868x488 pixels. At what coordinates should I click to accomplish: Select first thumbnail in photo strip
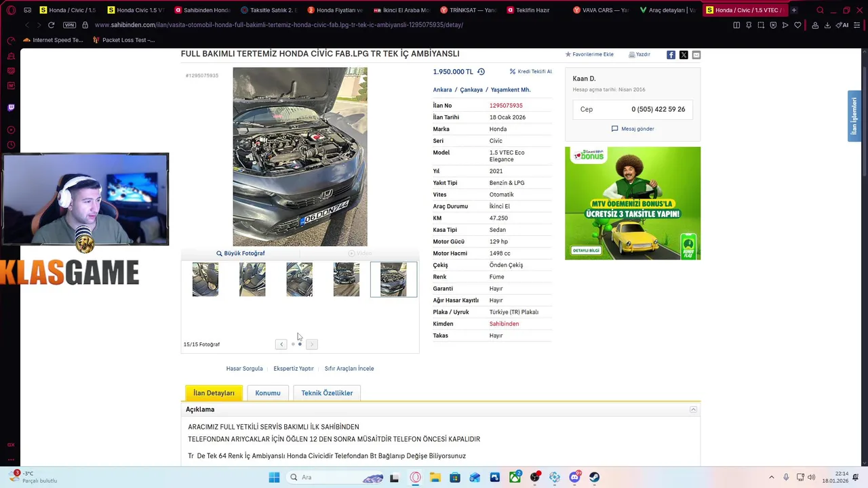tap(205, 279)
